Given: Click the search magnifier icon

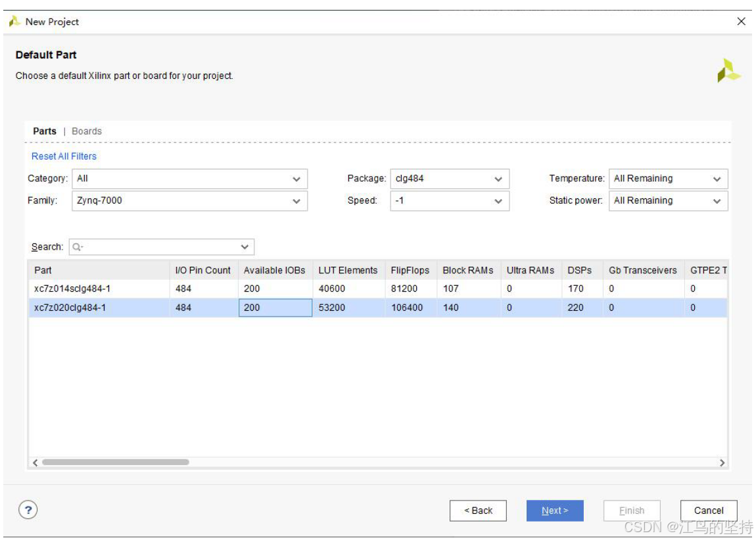Looking at the screenshot, I should pos(77,247).
